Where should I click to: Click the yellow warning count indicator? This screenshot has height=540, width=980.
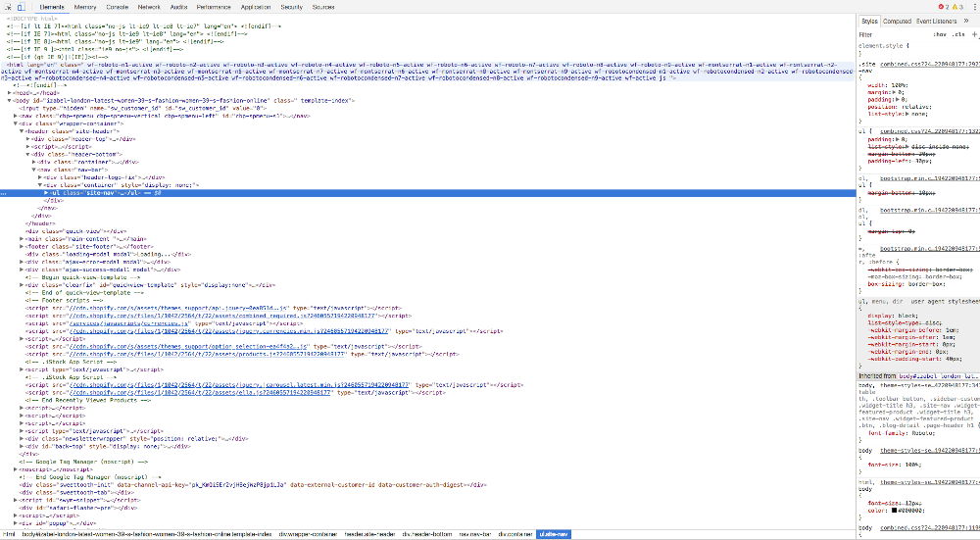957,7
